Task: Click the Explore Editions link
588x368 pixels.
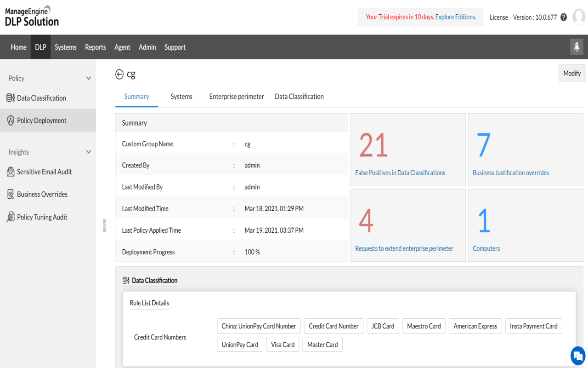Action: pyautogui.click(x=456, y=17)
